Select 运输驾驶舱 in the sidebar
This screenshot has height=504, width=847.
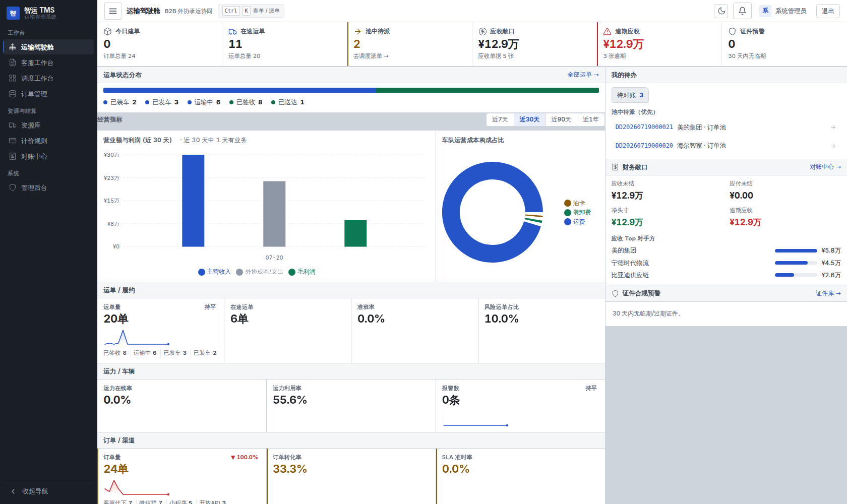[48, 47]
